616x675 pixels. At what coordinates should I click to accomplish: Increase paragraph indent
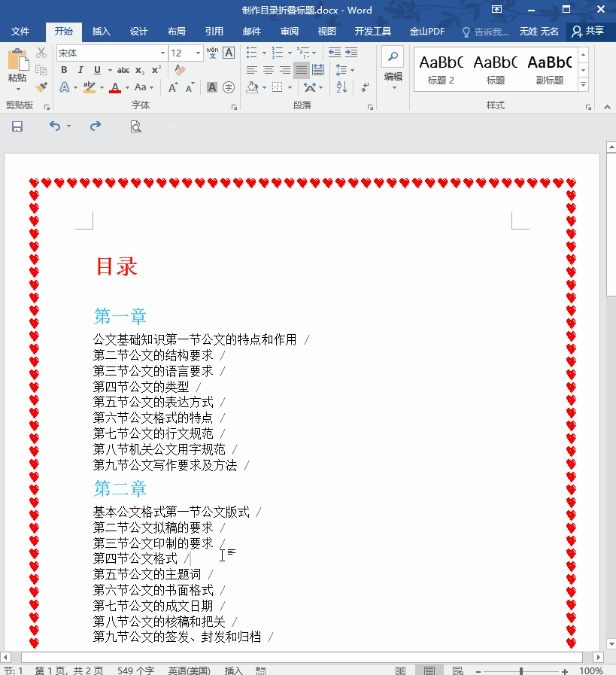click(351, 53)
